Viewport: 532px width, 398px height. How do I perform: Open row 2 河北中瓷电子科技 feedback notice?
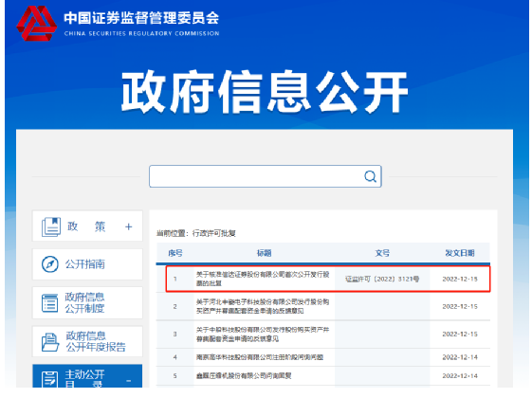click(263, 306)
